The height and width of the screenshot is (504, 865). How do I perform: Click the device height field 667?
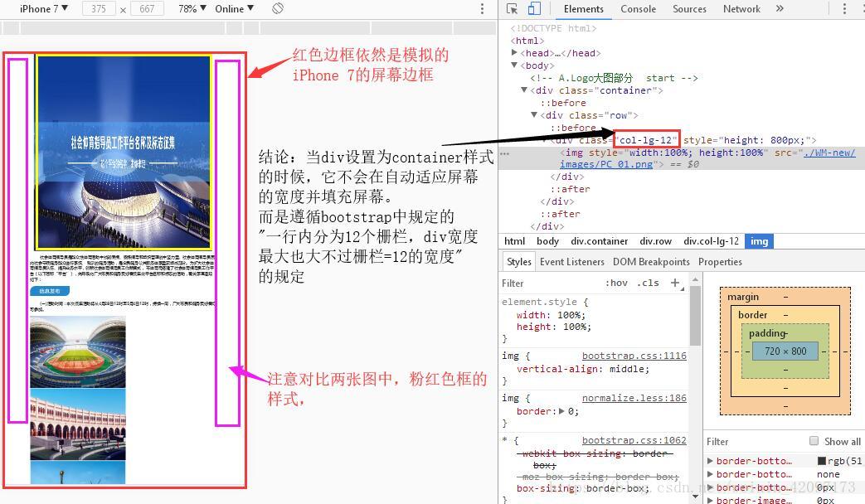147,9
